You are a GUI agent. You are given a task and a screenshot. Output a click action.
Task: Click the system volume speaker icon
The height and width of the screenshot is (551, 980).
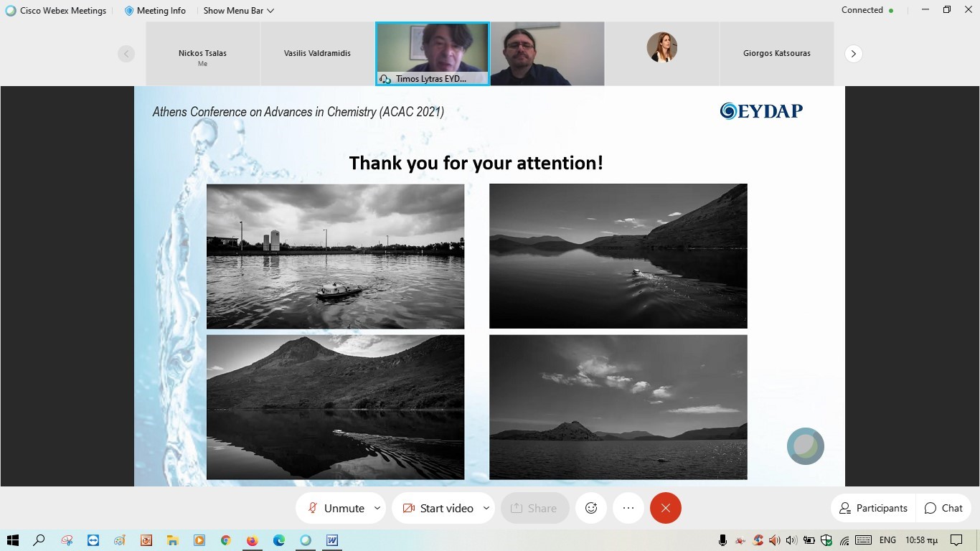click(x=791, y=540)
